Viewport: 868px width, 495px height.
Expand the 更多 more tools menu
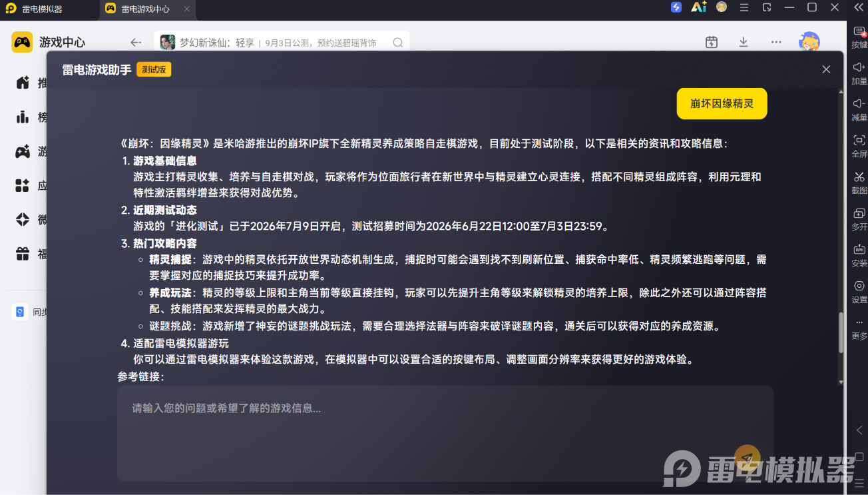tap(859, 328)
